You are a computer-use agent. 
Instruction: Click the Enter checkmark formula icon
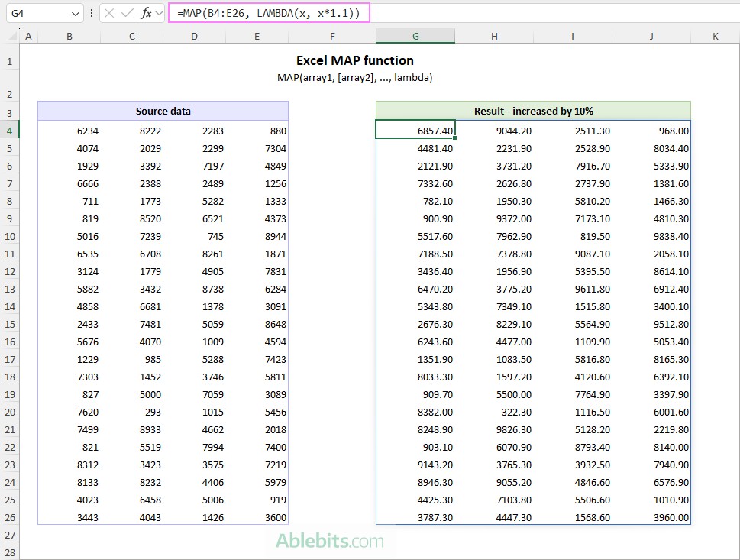pos(127,13)
